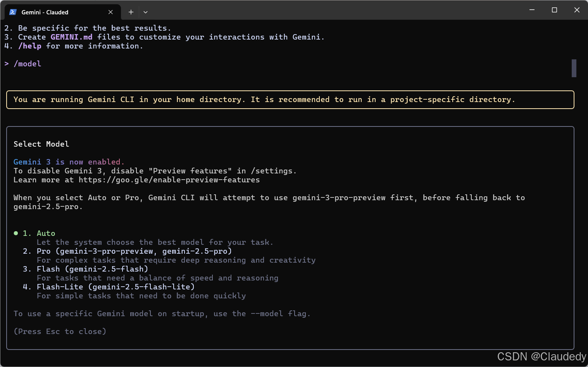The image size is (588, 367).
Task: Click the home directory warning message
Action: [x=264, y=99]
